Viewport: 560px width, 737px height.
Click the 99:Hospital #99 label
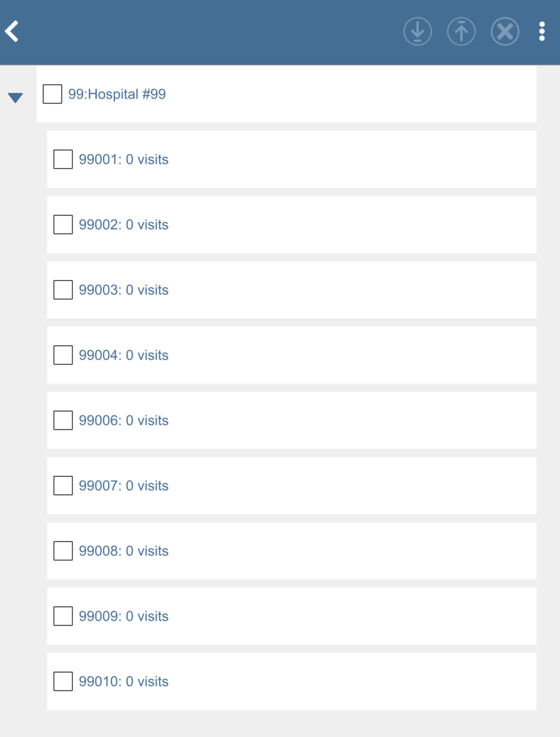tap(117, 94)
